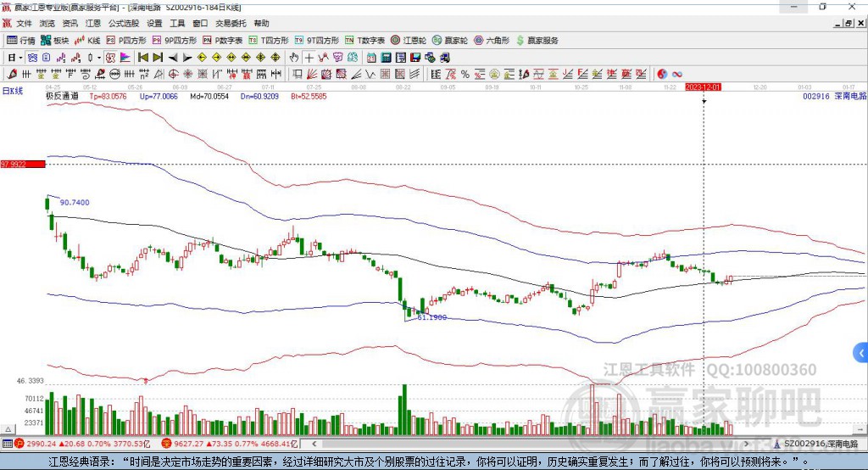
Task: Switch to the K线 candlestick chart
Action: (88, 40)
